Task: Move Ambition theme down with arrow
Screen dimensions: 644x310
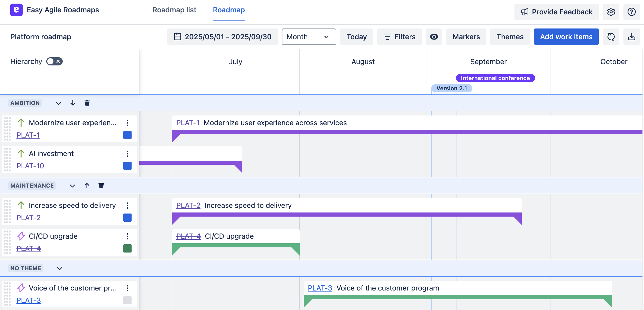Action: click(x=73, y=103)
